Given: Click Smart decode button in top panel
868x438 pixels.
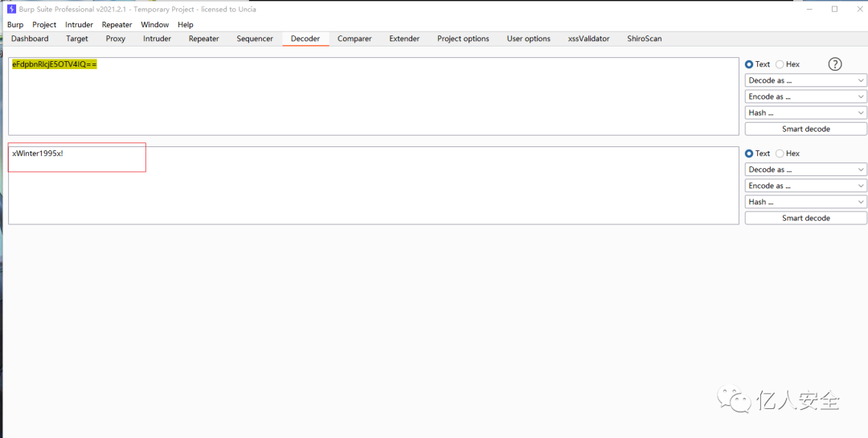Looking at the screenshot, I should point(805,129).
